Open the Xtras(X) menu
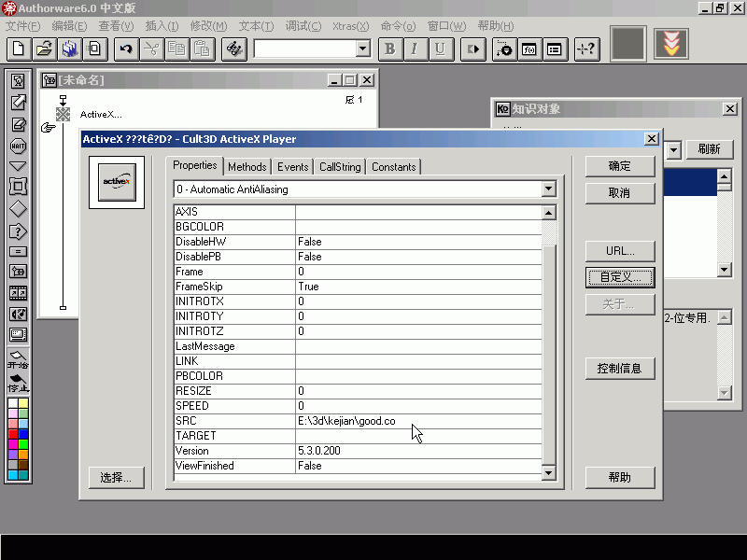Screen dimensions: 747x560 [351, 26]
